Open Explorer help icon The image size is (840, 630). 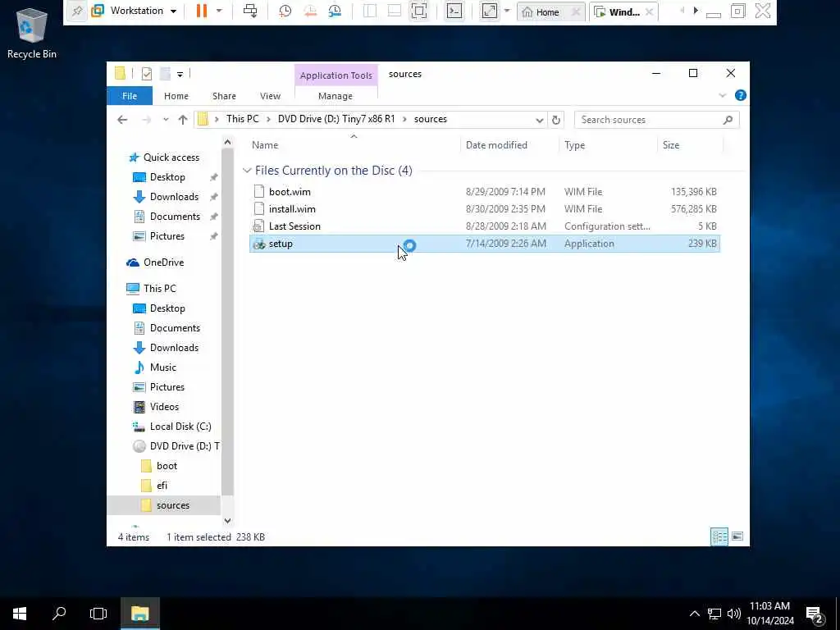tap(741, 95)
